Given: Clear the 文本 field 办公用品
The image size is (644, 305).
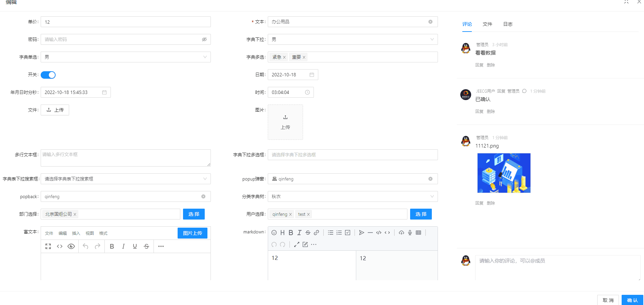Looking at the screenshot, I should (430, 22).
